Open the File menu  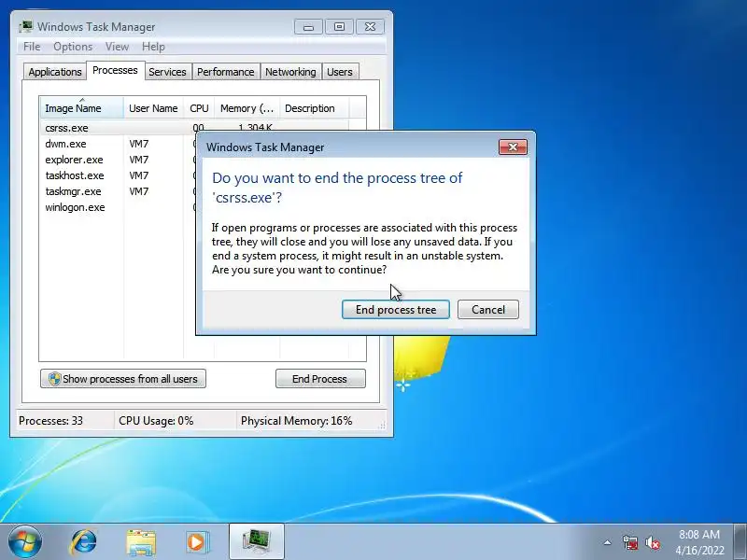(x=32, y=47)
